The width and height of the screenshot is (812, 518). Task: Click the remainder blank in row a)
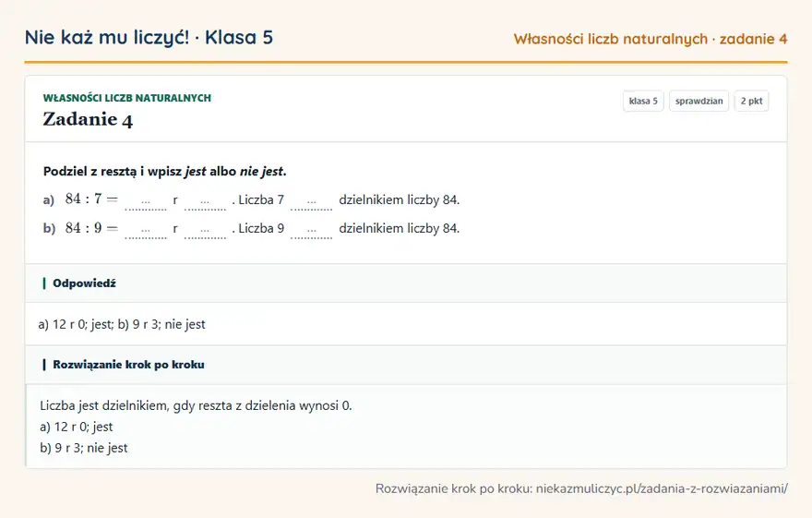(205, 201)
